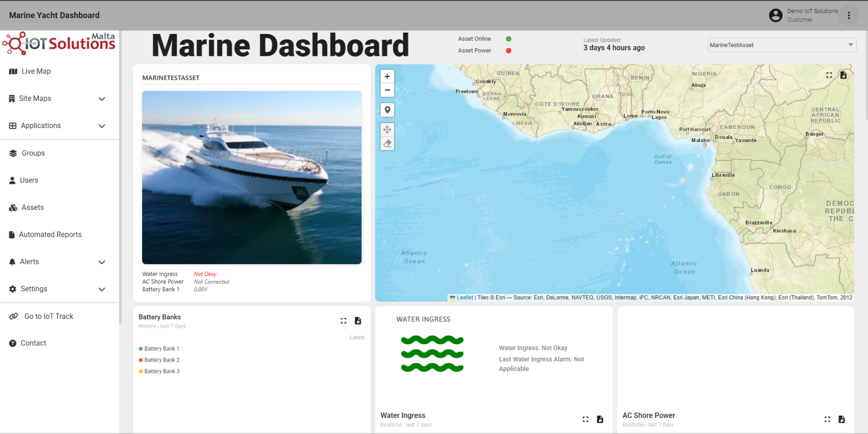Click the Contact question mark icon

(13, 343)
